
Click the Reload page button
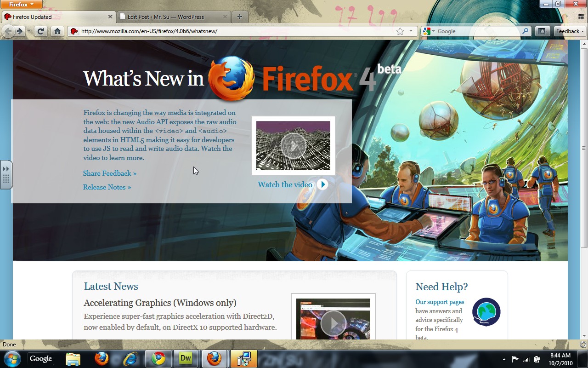(40, 31)
